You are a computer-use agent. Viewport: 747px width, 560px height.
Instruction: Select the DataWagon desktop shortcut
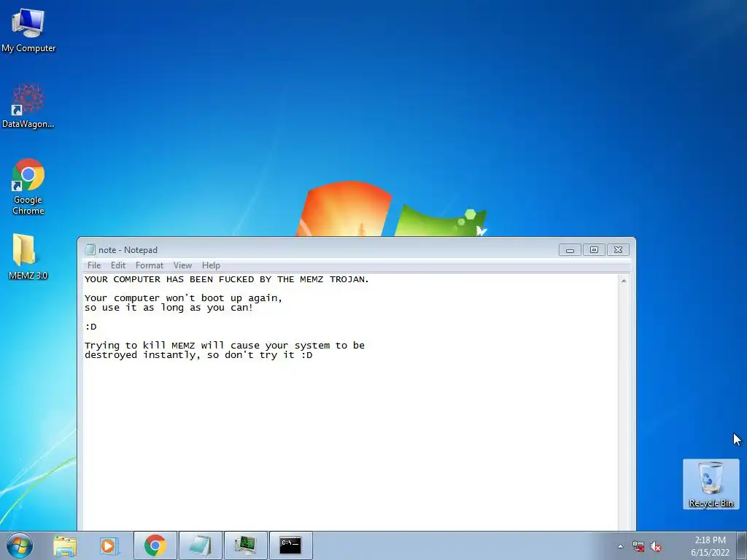[x=28, y=106]
